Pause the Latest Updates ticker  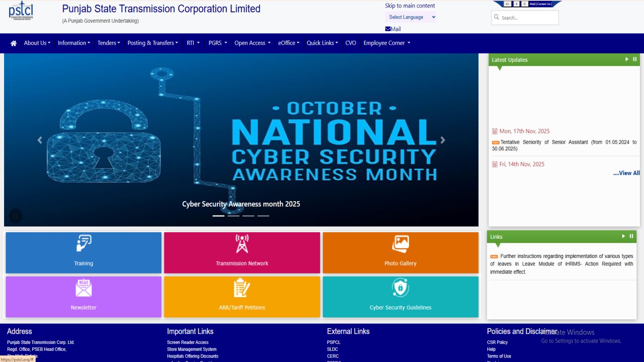[635, 59]
